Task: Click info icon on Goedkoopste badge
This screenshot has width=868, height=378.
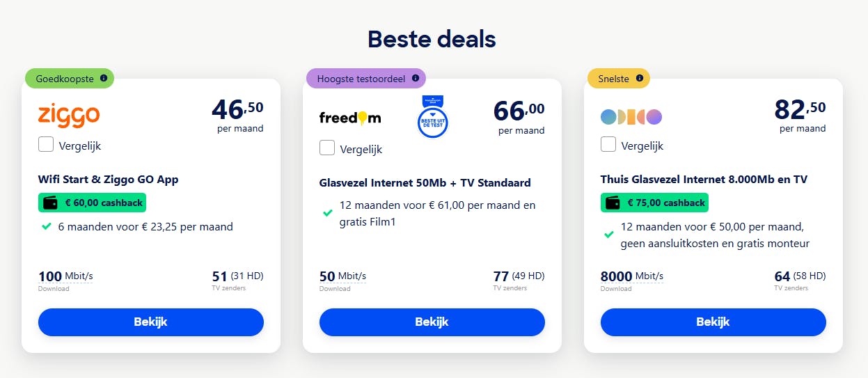Action: [x=104, y=79]
